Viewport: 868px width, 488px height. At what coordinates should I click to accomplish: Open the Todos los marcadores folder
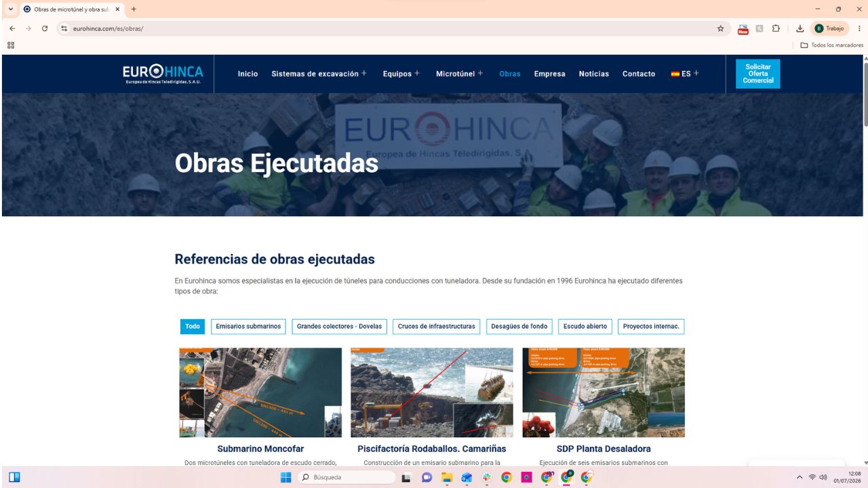click(832, 45)
